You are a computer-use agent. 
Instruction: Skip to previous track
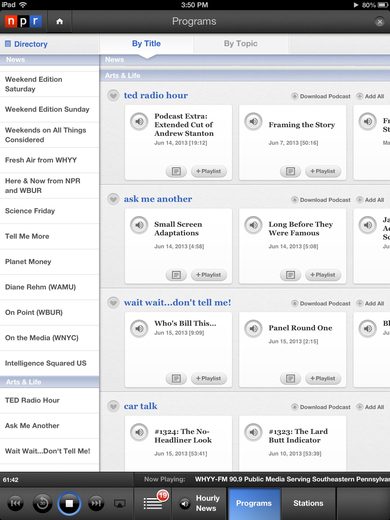click(15, 503)
